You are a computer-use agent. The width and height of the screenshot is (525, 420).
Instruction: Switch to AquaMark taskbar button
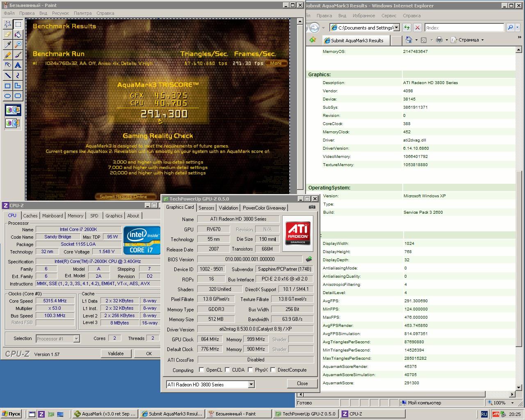(x=105, y=414)
